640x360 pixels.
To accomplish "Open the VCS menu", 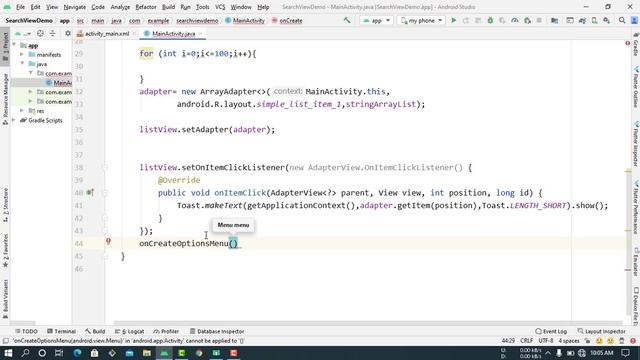I will point(220,7).
